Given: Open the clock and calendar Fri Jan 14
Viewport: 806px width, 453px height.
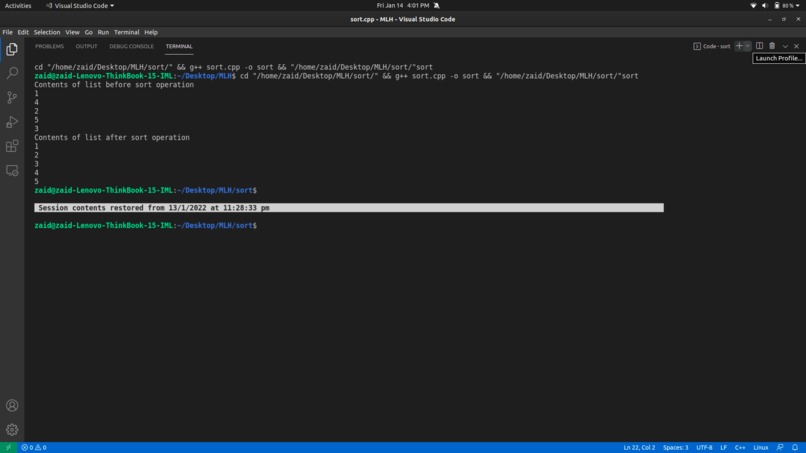Looking at the screenshot, I should [x=402, y=6].
